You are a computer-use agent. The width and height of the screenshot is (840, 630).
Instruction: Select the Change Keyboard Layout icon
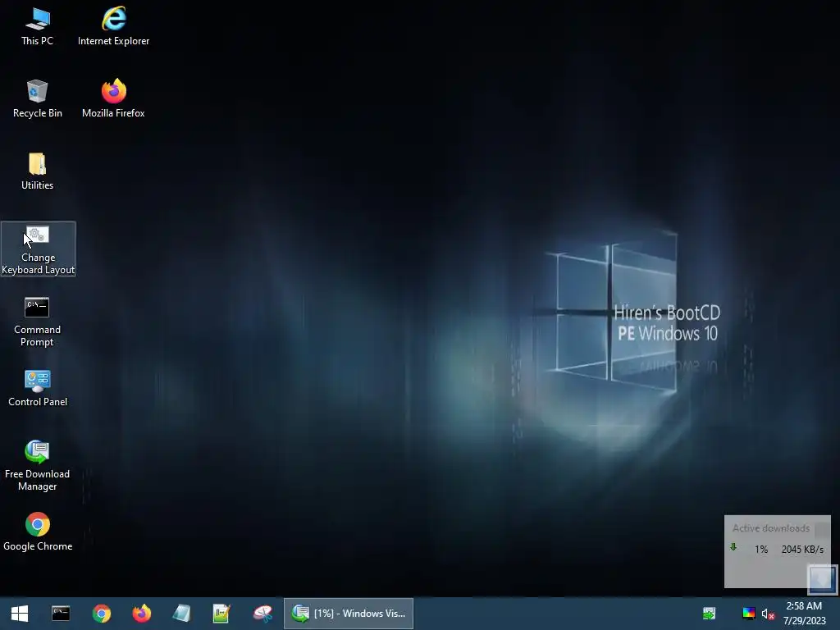(x=38, y=249)
